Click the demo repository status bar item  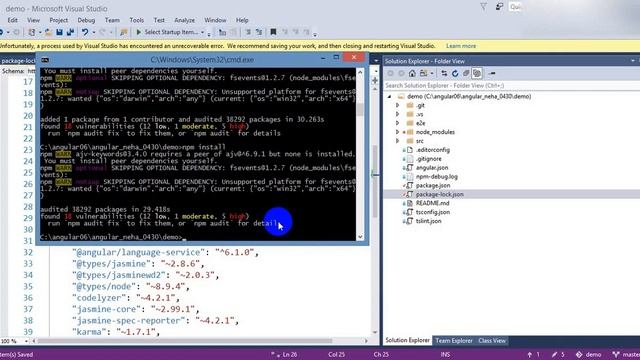(589, 354)
